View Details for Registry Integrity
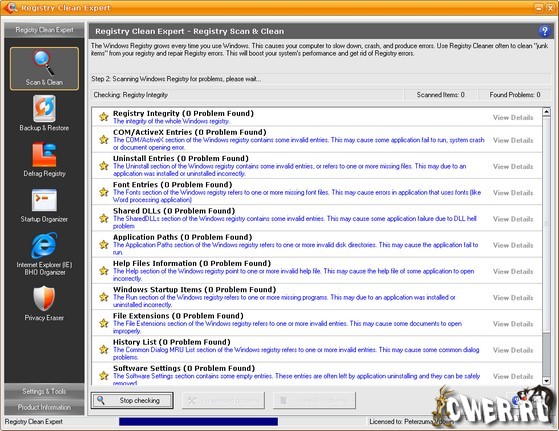Image resolution: width=559 pixels, height=431 pixels. coord(513,117)
